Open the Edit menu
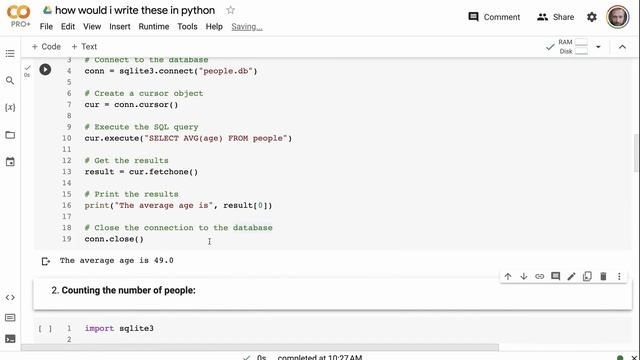Viewport: 640px width, 360px height. (x=68, y=27)
